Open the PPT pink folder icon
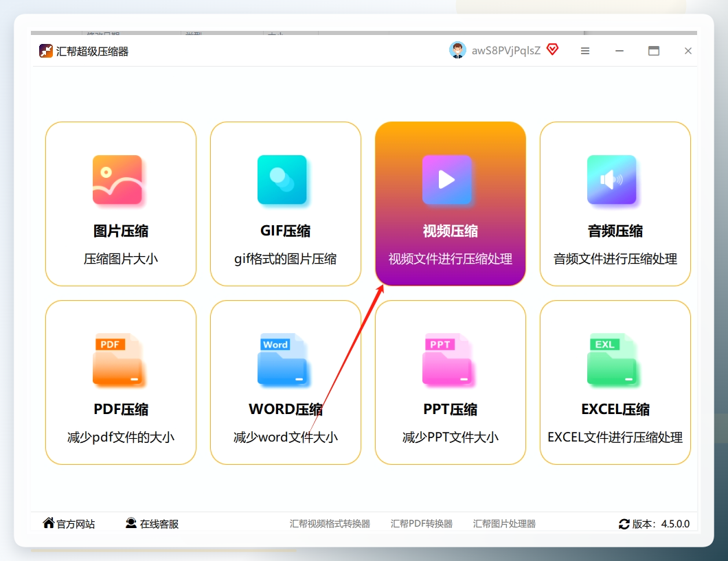 coord(447,359)
